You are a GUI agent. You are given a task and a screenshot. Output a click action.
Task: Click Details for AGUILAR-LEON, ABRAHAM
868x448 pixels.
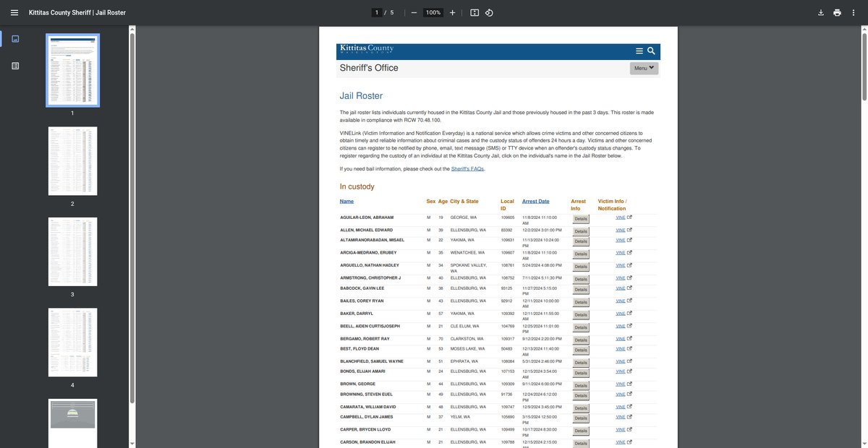coord(581,219)
